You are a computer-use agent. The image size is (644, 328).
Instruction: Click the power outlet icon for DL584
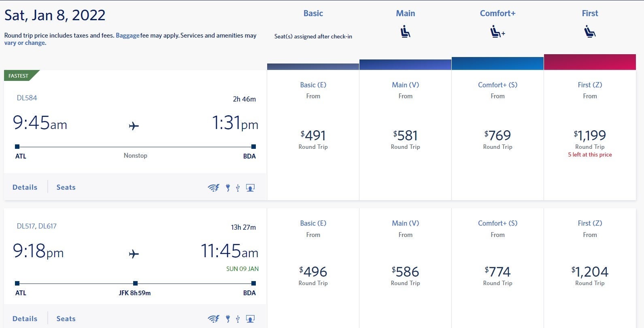(228, 188)
